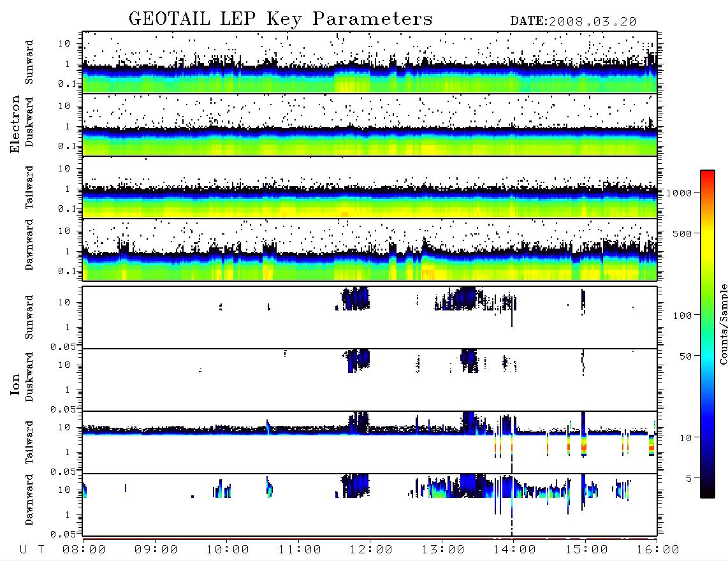Click the Electron Dawnward panel label
The image size is (728, 561).
click(x=29, y=245)
